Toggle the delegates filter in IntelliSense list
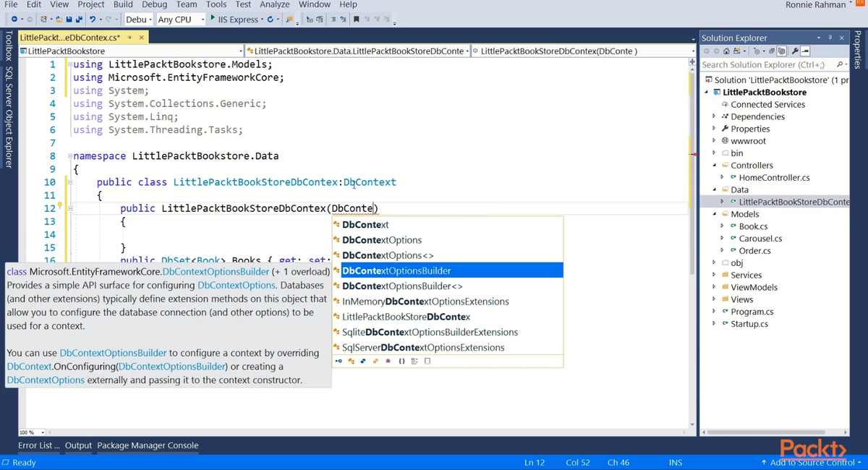Image resolution: width=868 pixels, height=470 pixels. point(388,361)
